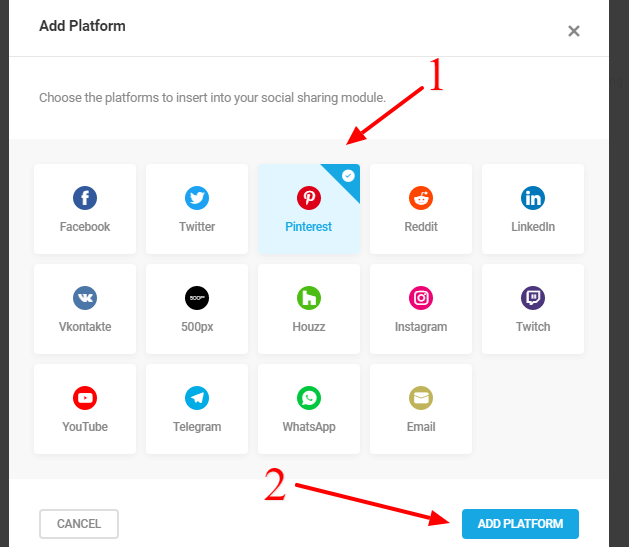Image resolution: width=629 pixels, height=547 pixels.
Task: Pick the Reddit alien icon
Action: (421, 198)
